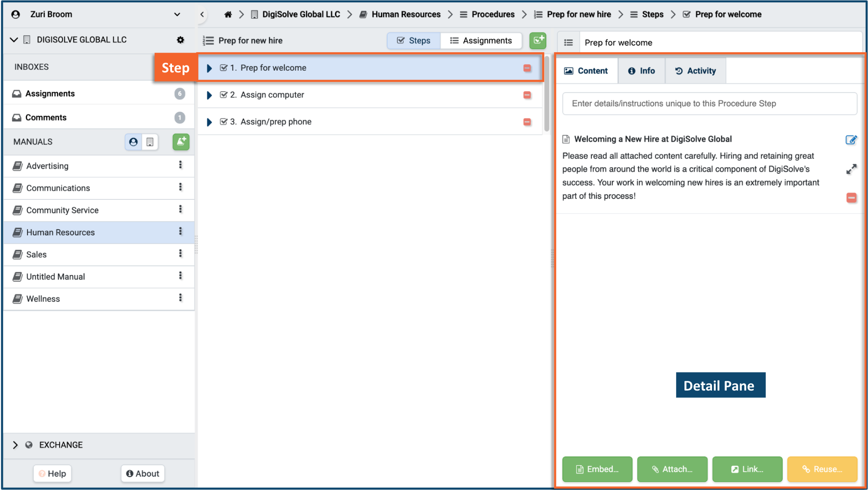Viewport: 868px width, 490px height.
Task: Select step 2 Assign computer
Action: click(370, 95)
